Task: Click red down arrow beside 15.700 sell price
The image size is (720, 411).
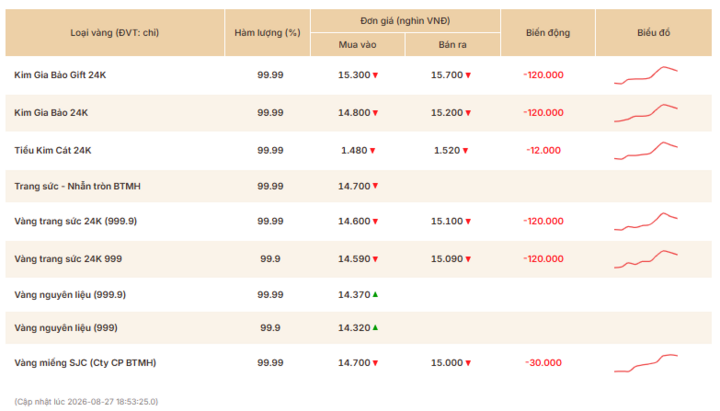Action: (x=468, y=75)
